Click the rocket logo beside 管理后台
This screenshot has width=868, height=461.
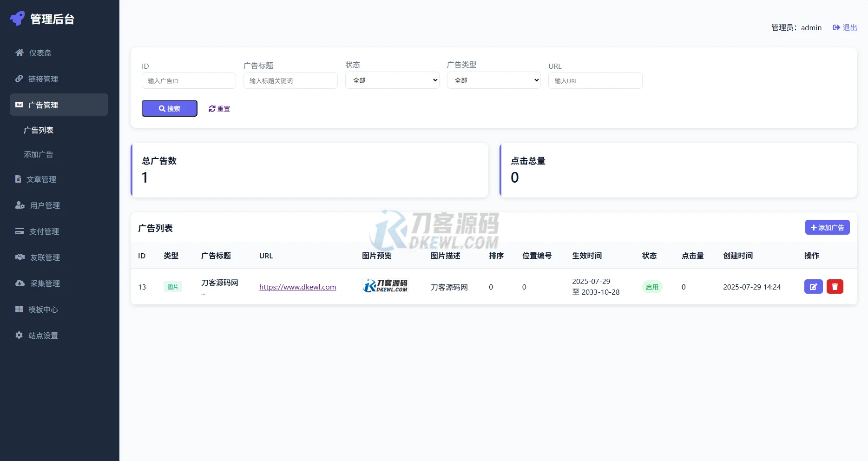point(17,19)
